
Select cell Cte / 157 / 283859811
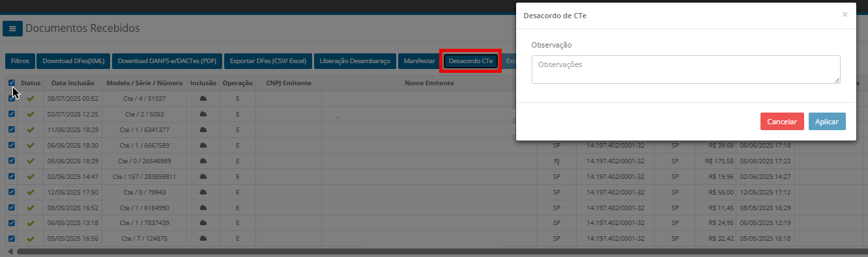click(x=145, y=176)
